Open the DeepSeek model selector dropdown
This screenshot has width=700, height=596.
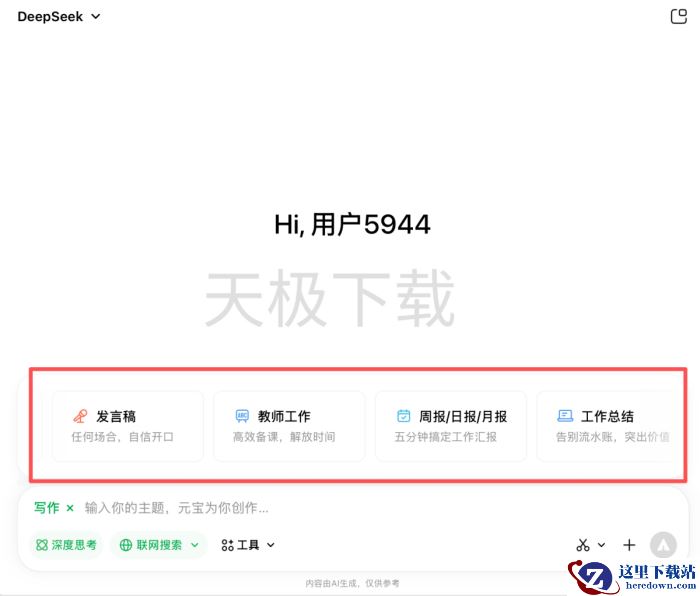[x=59, y=17]
